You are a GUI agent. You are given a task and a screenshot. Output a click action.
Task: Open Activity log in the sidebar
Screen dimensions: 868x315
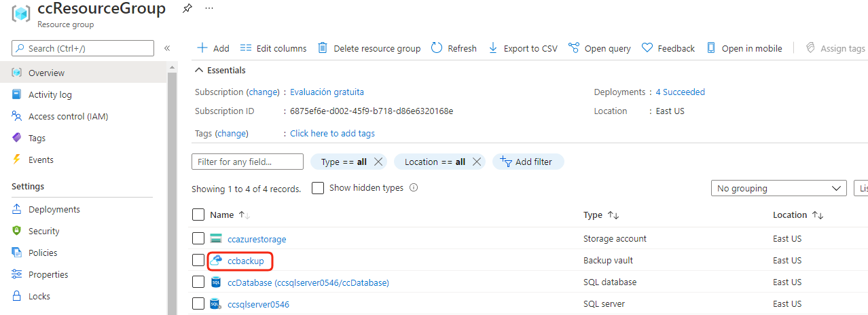(50, 94)
